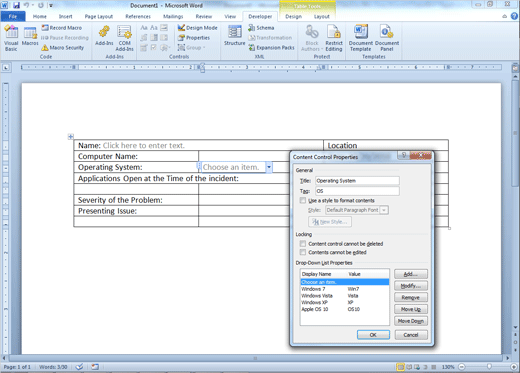Insert plain text content control
This screenshot has width=520, height=373.
pyautogui.click(x=154, y=28)
